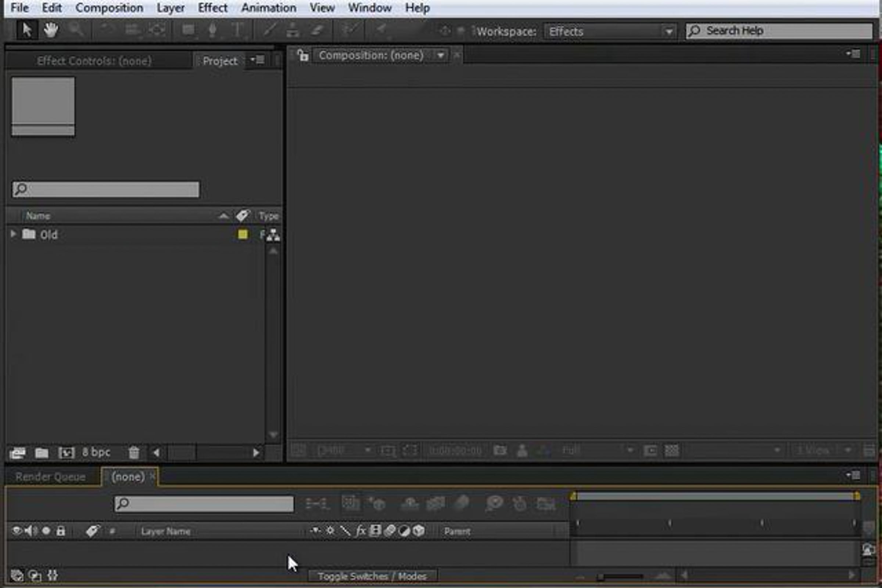Open the Window menu
Image resolution: width=882 pixels, height=588 pixels.
(x=370, y=8)
